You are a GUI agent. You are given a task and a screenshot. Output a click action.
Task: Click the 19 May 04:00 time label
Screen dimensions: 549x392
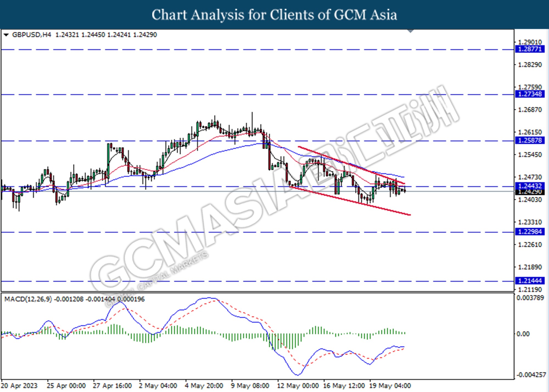click(390, 386)
